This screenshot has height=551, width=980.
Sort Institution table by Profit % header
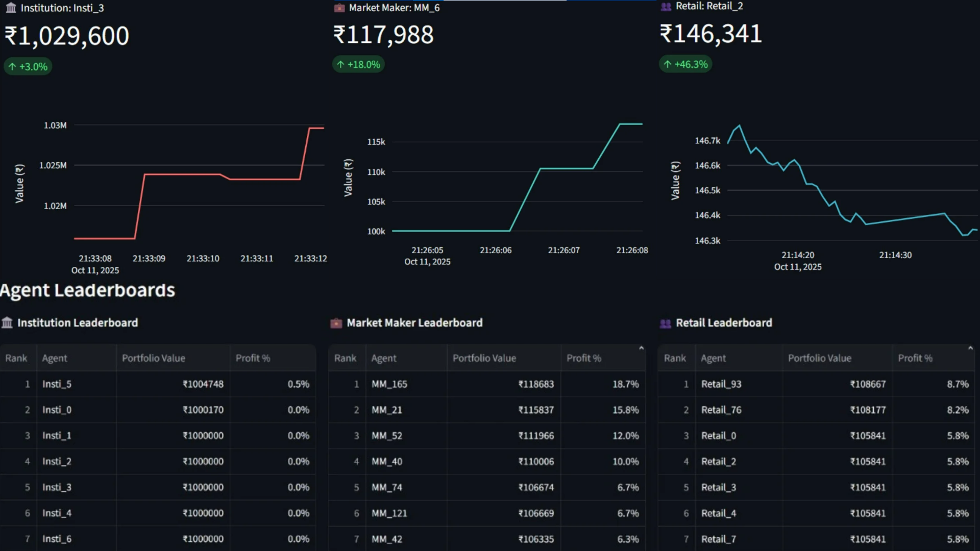tap(253, 358)
